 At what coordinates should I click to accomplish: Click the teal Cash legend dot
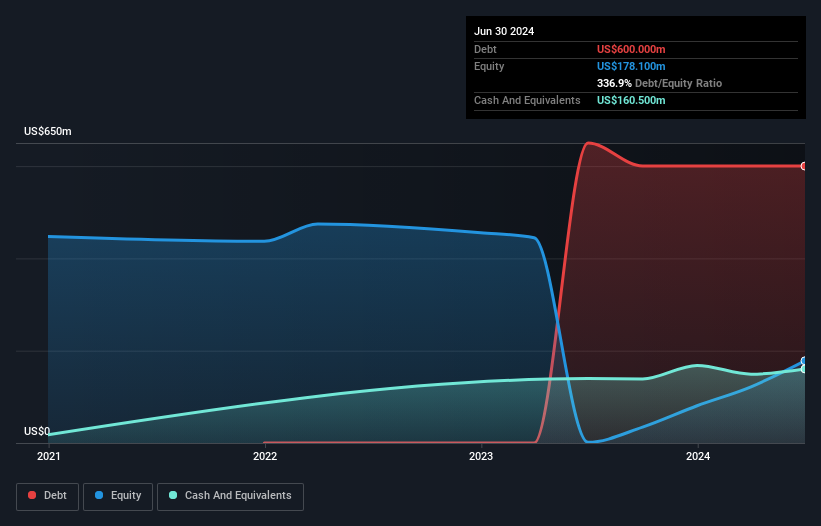pyautogui.click(x=173, y=495)
